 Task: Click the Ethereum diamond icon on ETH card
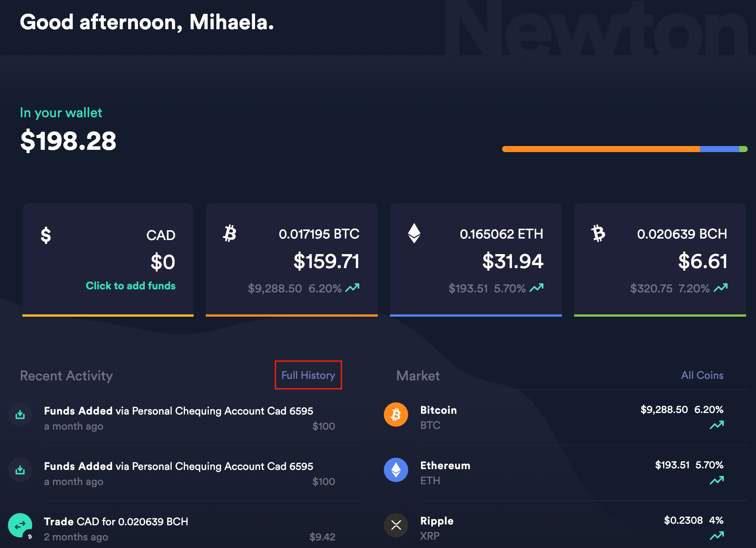[414, 233]
